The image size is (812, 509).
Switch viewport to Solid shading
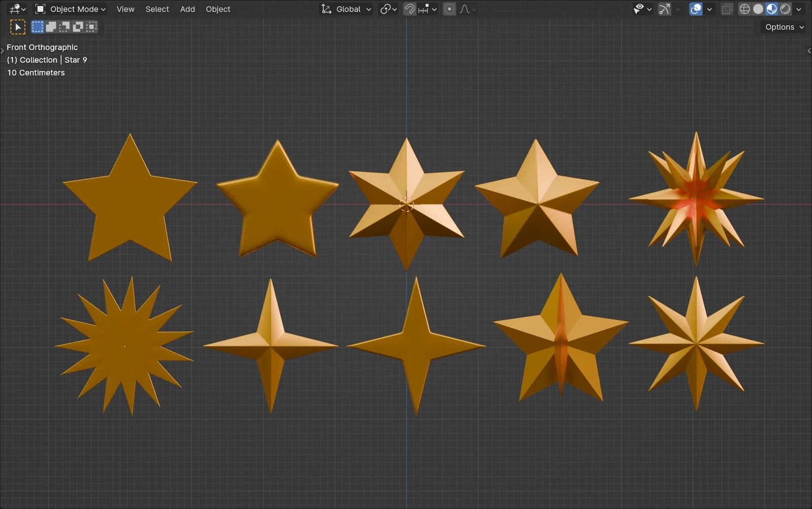[758, 9]
